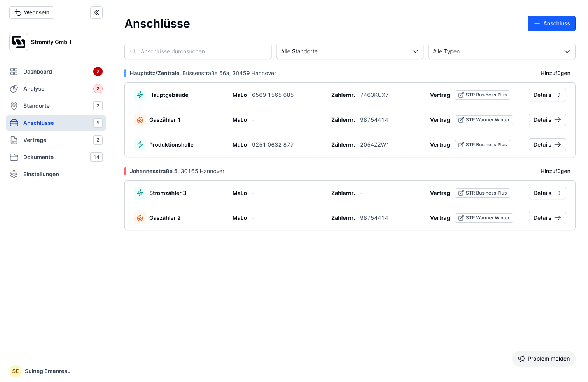Collapse the sidebar with double-chevron icon

(96, 12)
